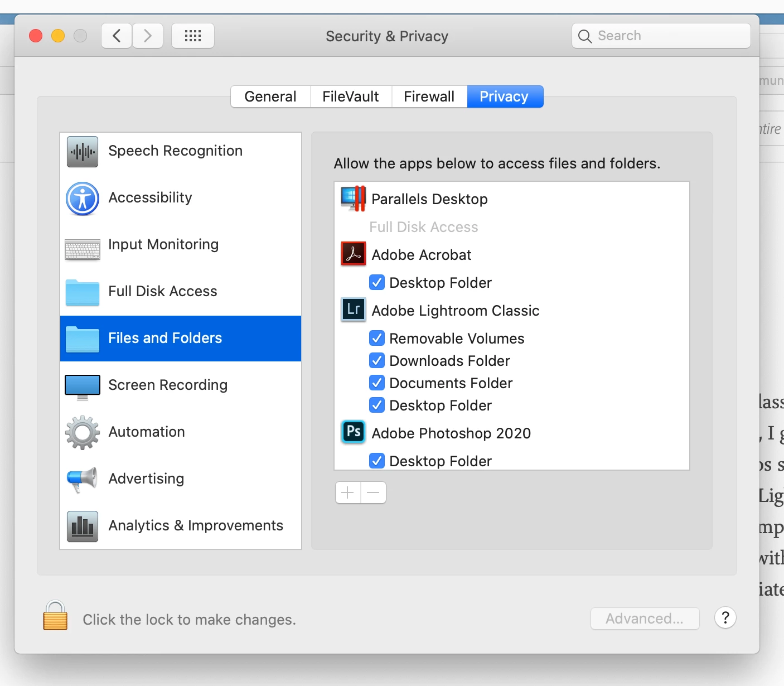Click the Analytics bar chart icon
Screen dimensions: 784x686
(83, 526)
